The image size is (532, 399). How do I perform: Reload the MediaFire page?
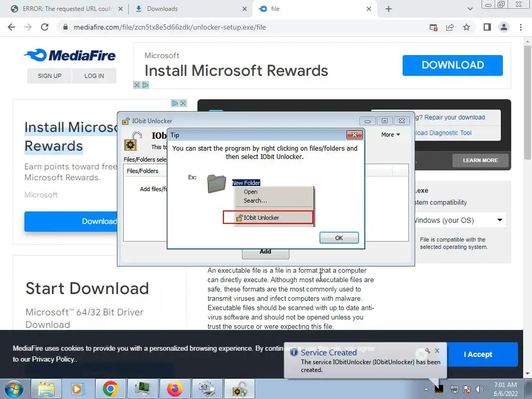coord(45,27)
